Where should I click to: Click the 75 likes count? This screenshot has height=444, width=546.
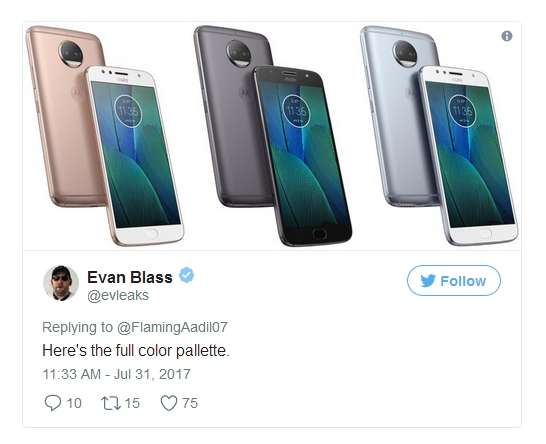coord(190,403)
